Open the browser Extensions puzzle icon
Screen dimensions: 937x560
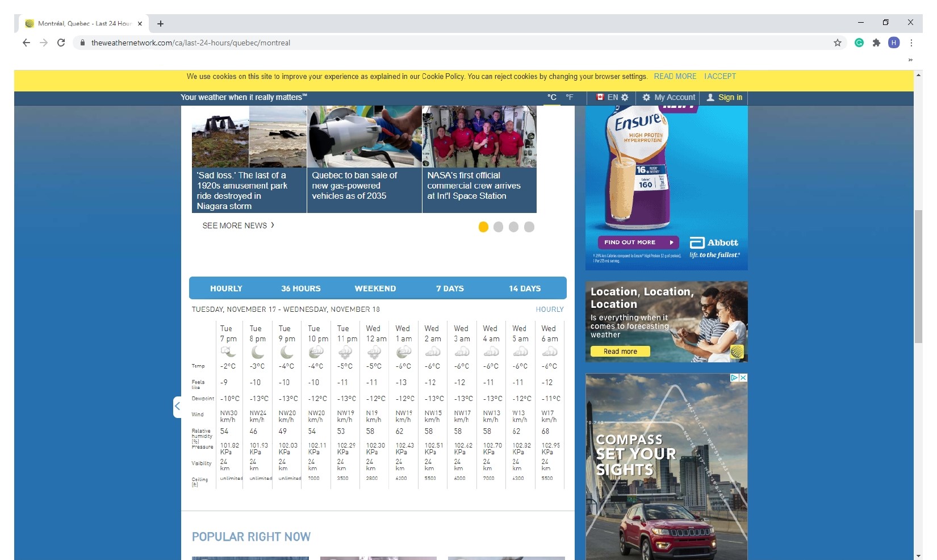(876, 43)
